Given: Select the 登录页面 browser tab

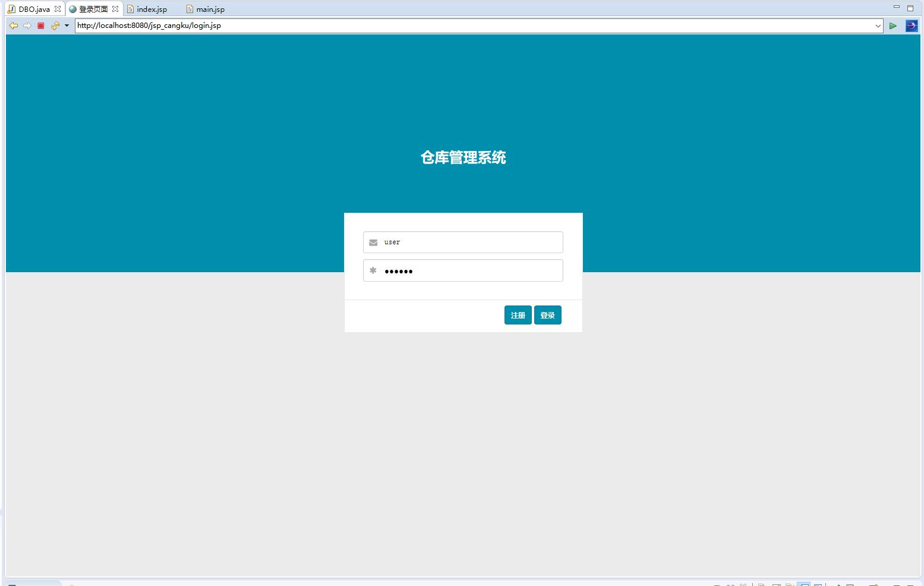Looking at the screenshot, I should coord(93,9).
